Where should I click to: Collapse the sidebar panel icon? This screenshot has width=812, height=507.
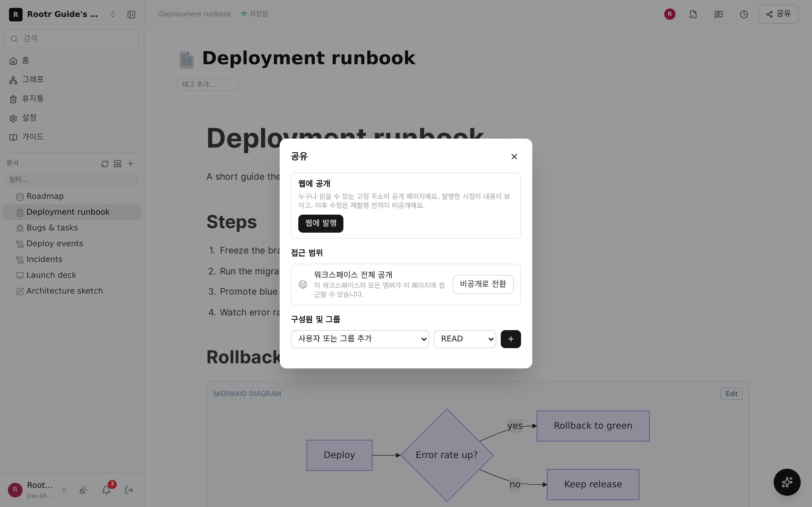pos(131,14)
